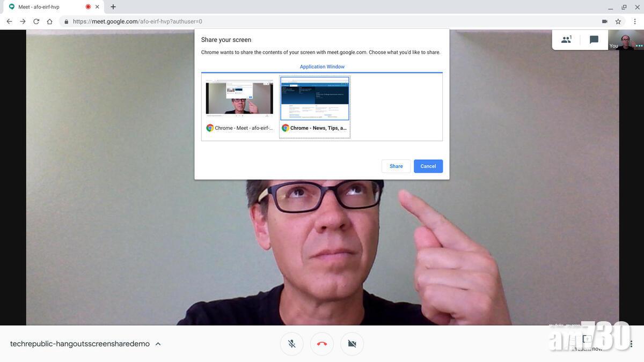Image resolution: width=644 pixels, height=362 pixels.
Task: Choose Chrome - News, Tips window thumbnail
Action: (315, 99)
